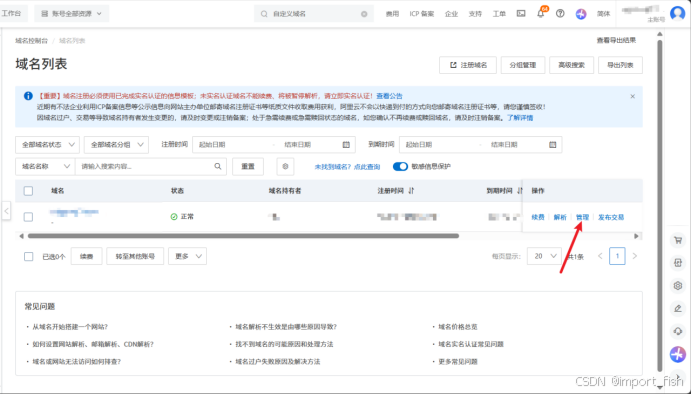This screenshot has height=395, width=691.
Task: Open the learn details link in banner
Action: 520,118
